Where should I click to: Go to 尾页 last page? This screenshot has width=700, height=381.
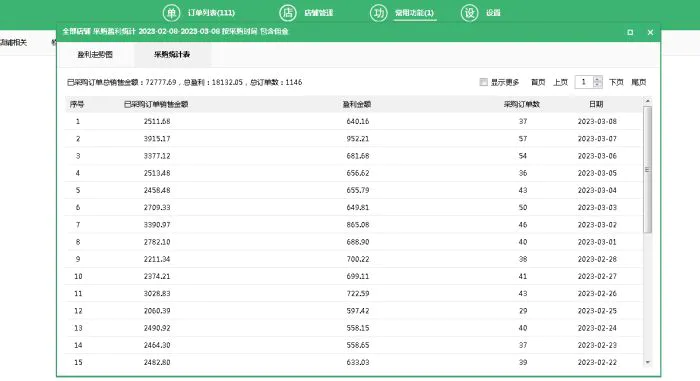click(639, 82)
